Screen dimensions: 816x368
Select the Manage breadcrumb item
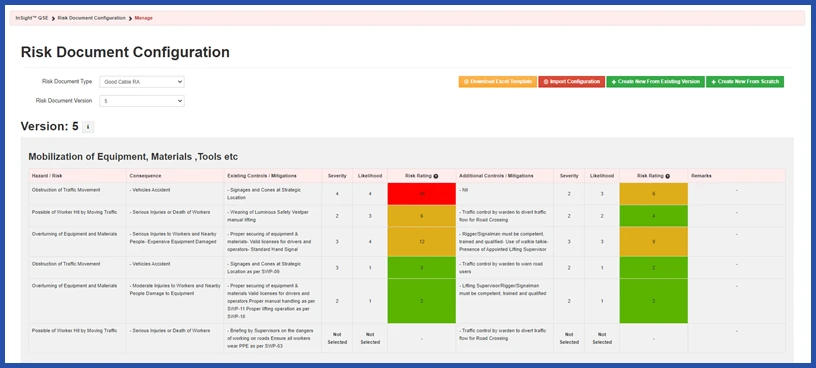click(144, 18)
